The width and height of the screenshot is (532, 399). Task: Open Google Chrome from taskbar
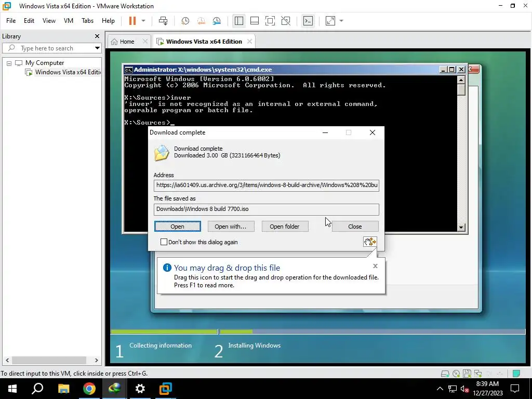tap(89, 389)
